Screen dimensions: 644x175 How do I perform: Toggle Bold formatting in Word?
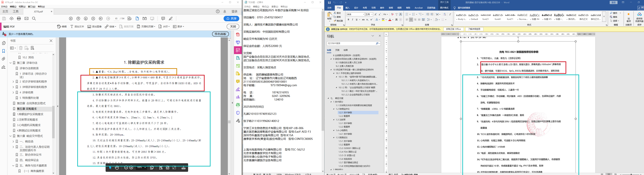(x=349, y=20)
